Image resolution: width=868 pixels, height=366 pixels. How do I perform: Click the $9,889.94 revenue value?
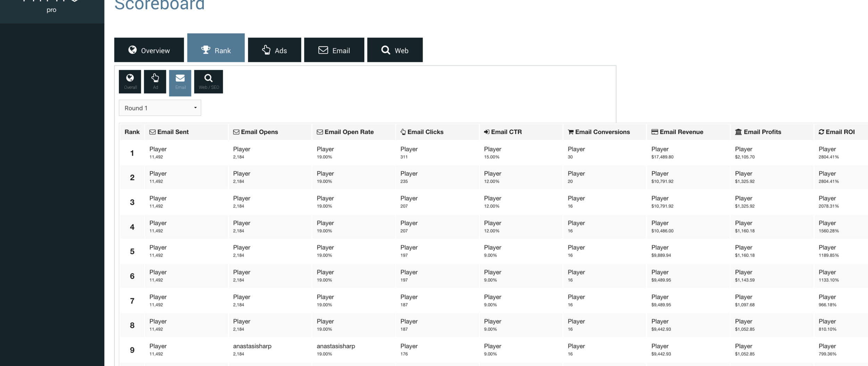click(x=661, y=255)
